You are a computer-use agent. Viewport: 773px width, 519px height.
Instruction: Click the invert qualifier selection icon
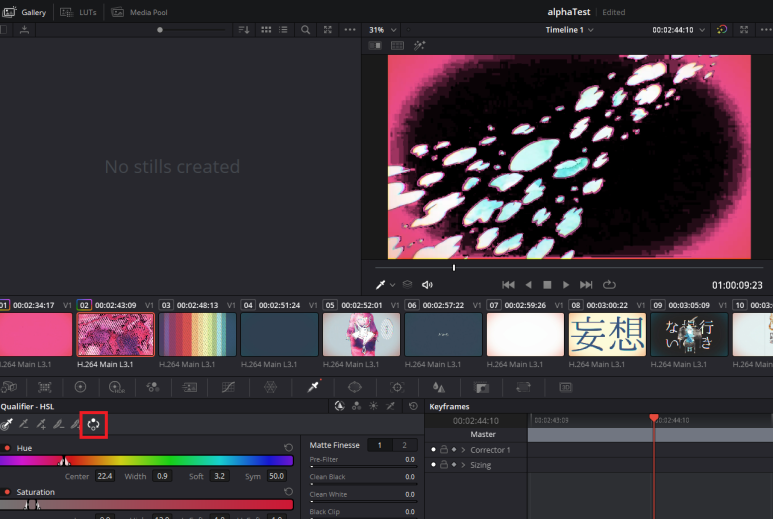click(94, 424)
